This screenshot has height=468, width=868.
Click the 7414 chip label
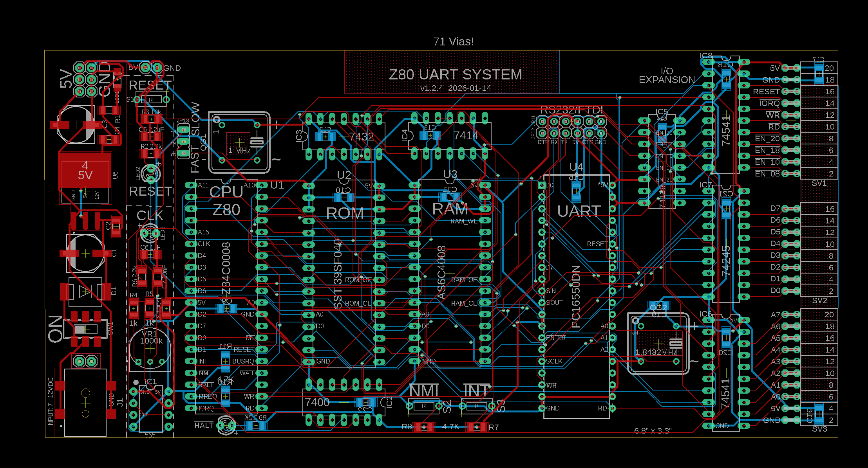click(466, 135)
